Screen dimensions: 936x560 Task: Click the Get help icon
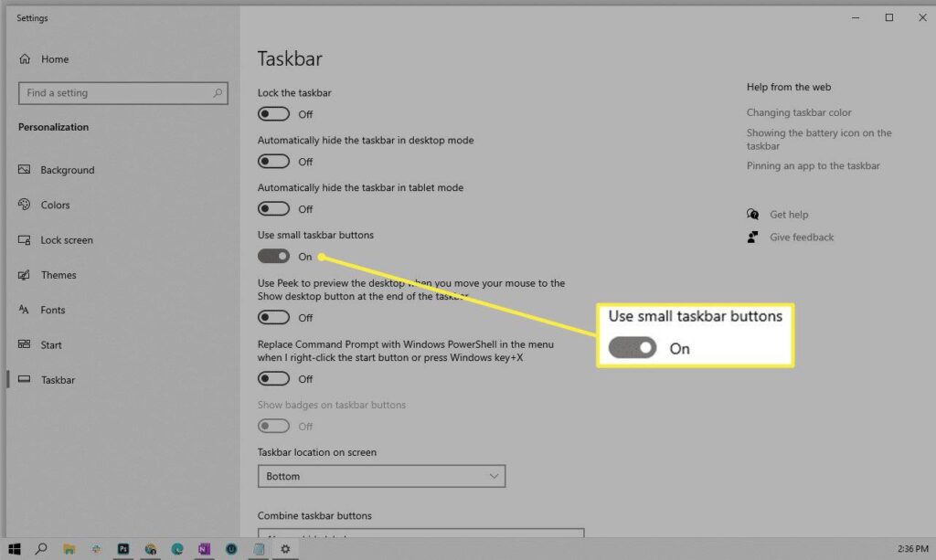pyautogui.click(x=753, y=215)
